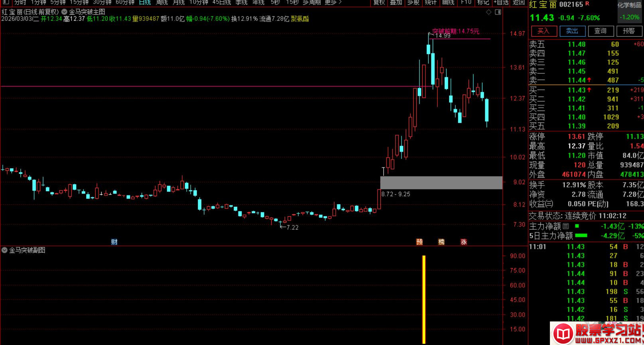The height and width of the screenshot is (345, 644).
Task: Switch to the 周线 weekly period tab
Action: [x=161, y=2]
